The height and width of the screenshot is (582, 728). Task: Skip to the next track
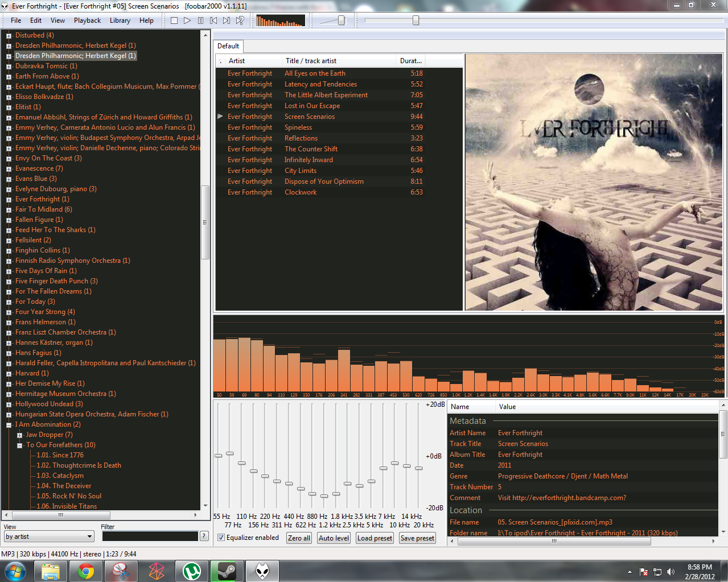coord(227,20)
